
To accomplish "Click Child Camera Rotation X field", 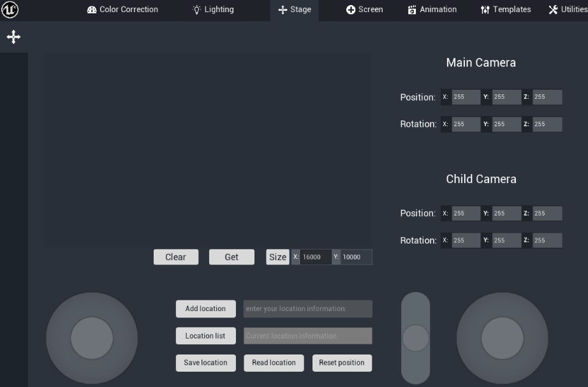I will [466, 240].
